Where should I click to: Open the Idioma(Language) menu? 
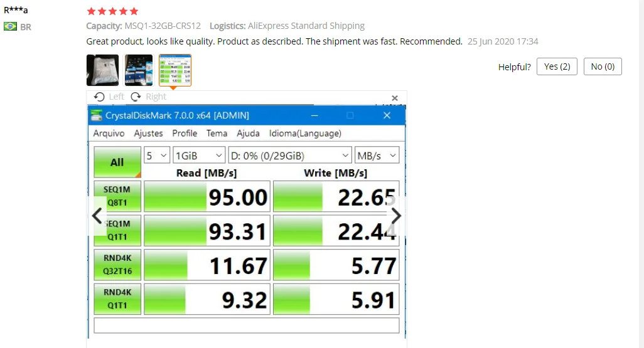(305, 134)
